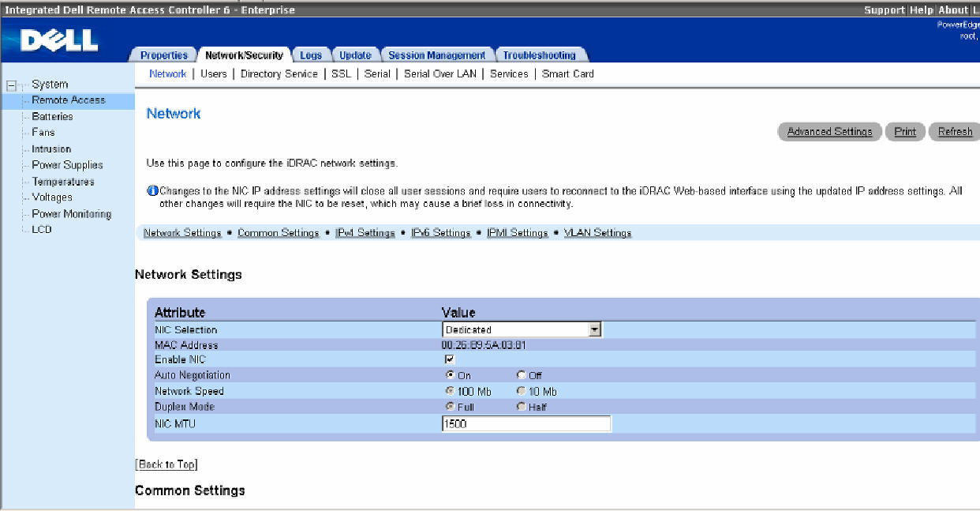Select Power Supplies in the tree
980x511 pixels.
click(x=67, y=165)
